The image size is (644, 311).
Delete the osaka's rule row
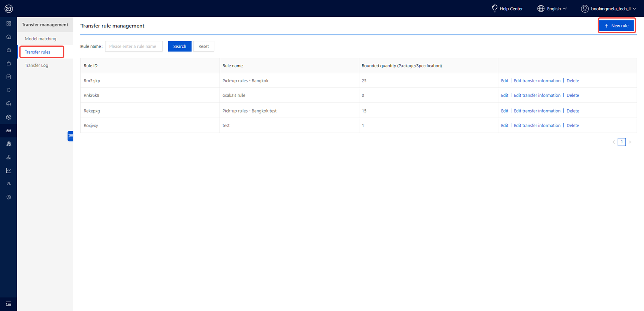(573, 95)
